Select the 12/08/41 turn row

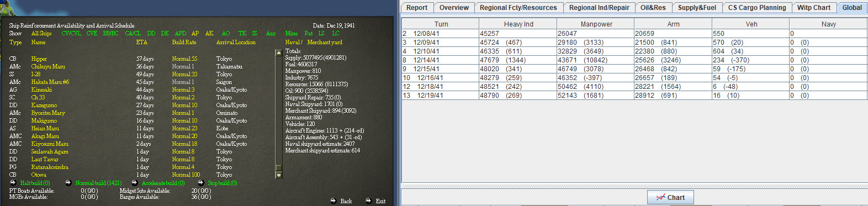click(634, 34)
